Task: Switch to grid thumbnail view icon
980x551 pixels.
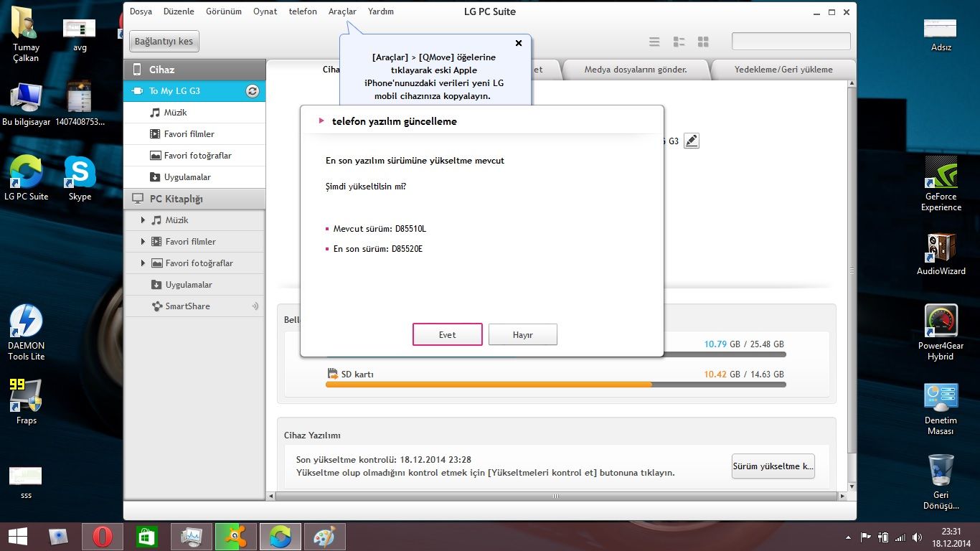Action: (703, 42)
